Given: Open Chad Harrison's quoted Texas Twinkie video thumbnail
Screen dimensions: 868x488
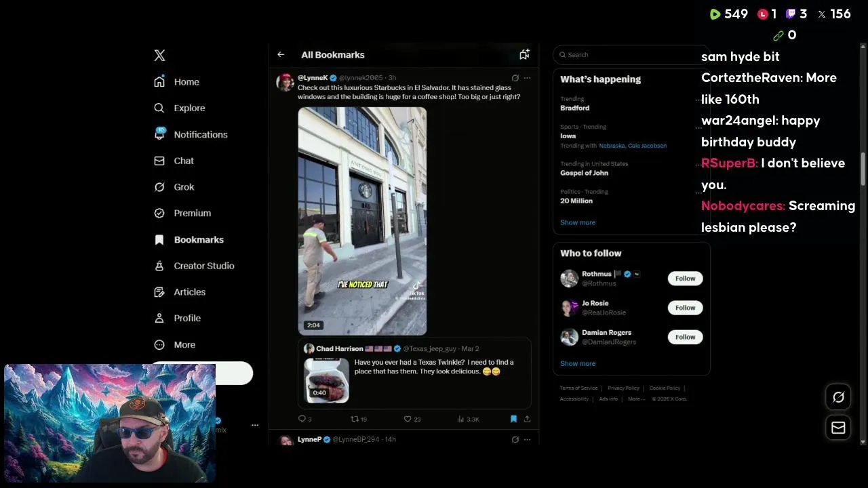Looking at the screenshot, I should click(326, 380).
